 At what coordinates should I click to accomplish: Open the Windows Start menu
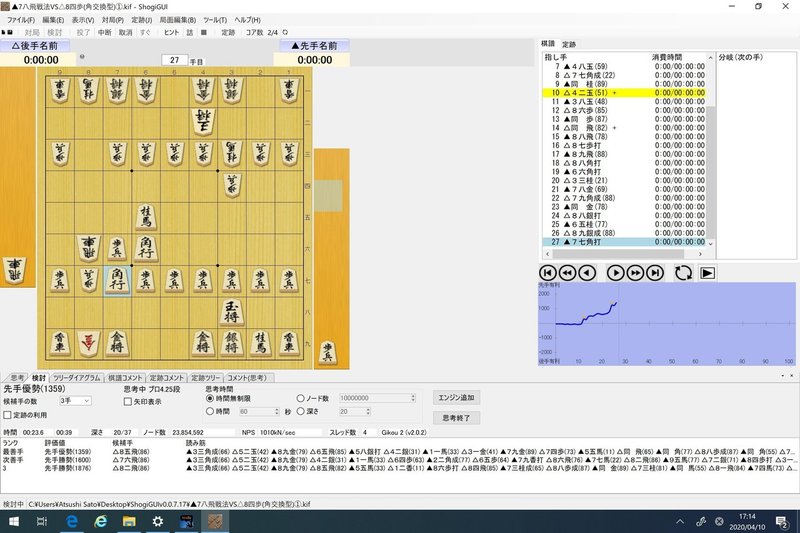tap(14, 521)
